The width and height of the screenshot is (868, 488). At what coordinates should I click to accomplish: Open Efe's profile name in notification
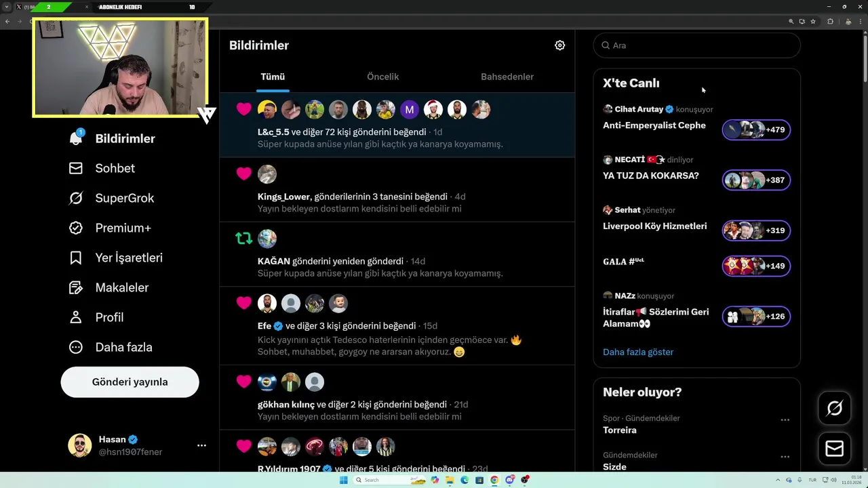coord(264,326)
